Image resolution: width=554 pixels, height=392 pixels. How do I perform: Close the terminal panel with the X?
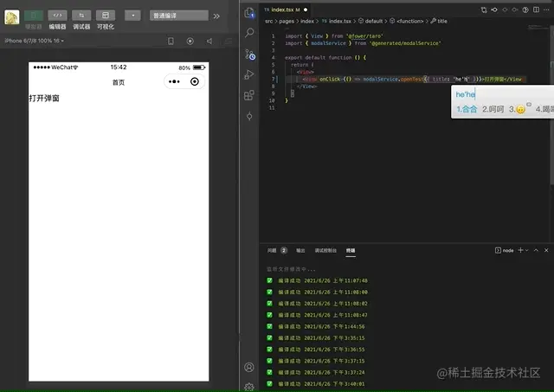click(546, 250)
